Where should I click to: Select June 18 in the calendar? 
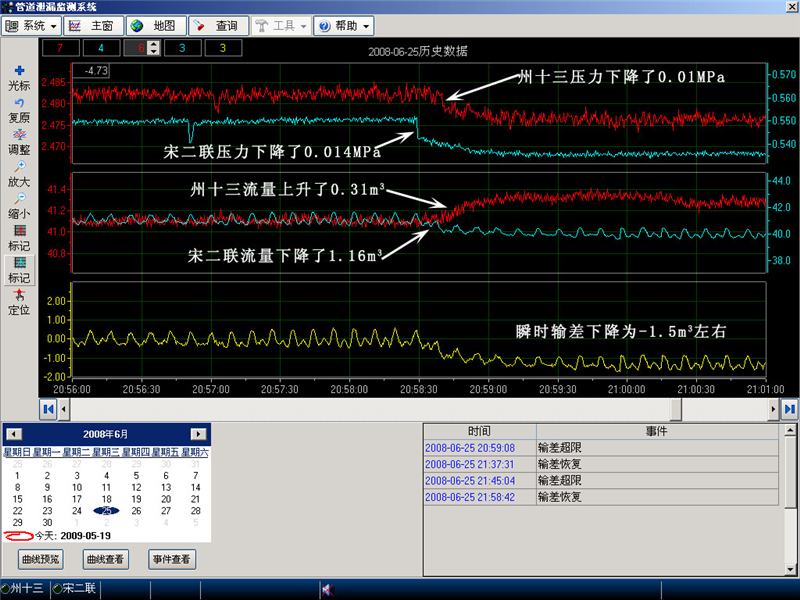106,499
